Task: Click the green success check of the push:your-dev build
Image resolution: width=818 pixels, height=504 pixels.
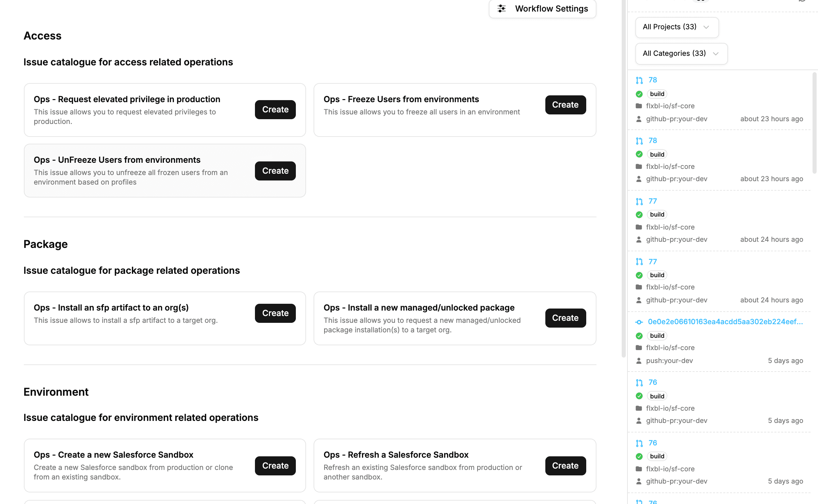Action: pos(639,336)
